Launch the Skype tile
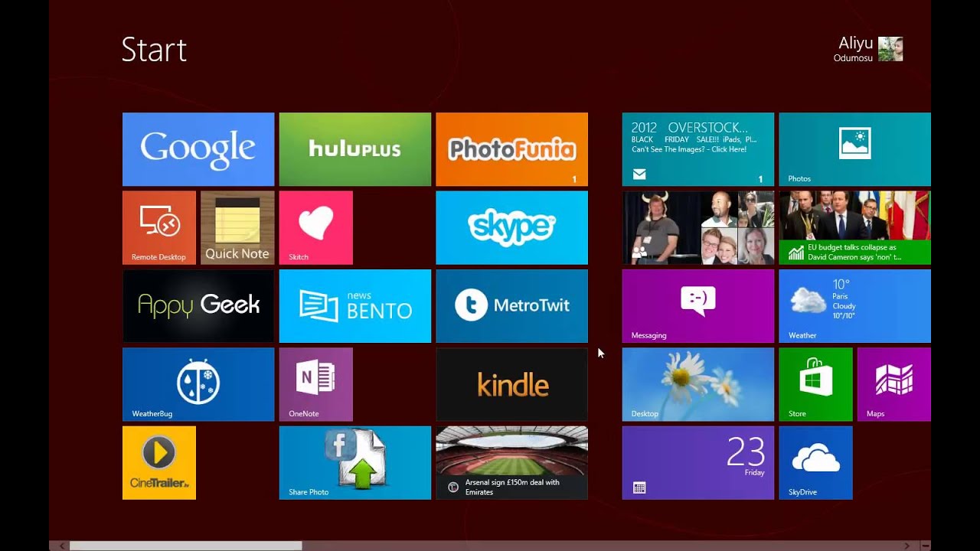The width and height of the screenshot is (980, 551). tap(512, 228)
